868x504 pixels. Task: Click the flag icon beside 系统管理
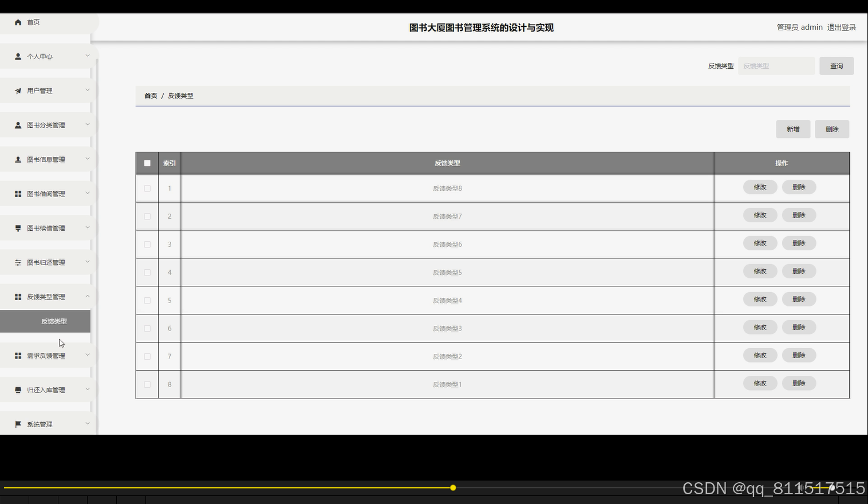tap(18, 424)
